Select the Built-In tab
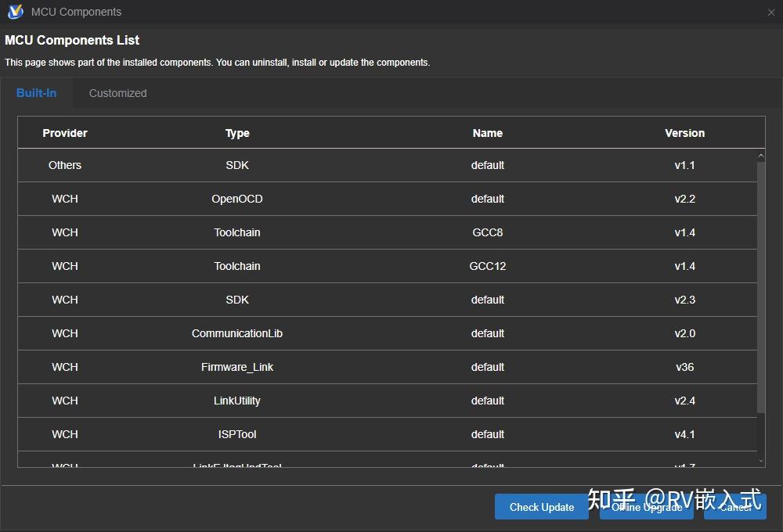Viewport: 783px width, 532px height. click(36, 93)
